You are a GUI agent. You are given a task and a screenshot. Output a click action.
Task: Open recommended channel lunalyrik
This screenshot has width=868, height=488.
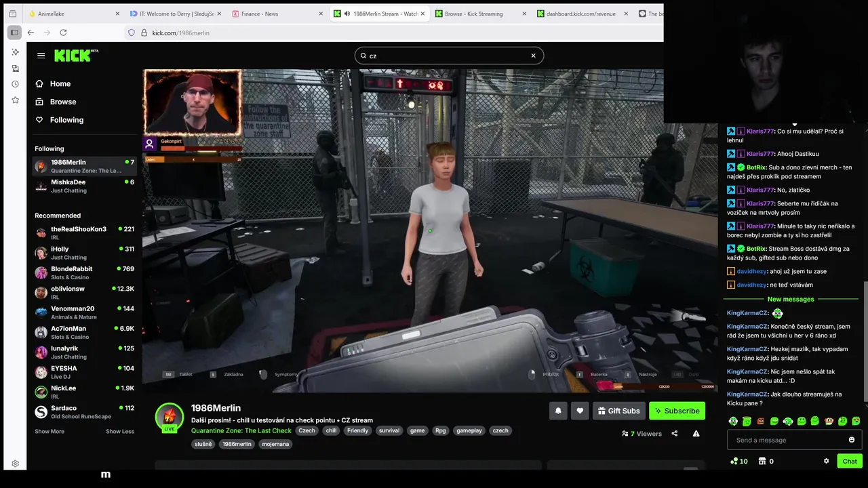click(85, 352)
